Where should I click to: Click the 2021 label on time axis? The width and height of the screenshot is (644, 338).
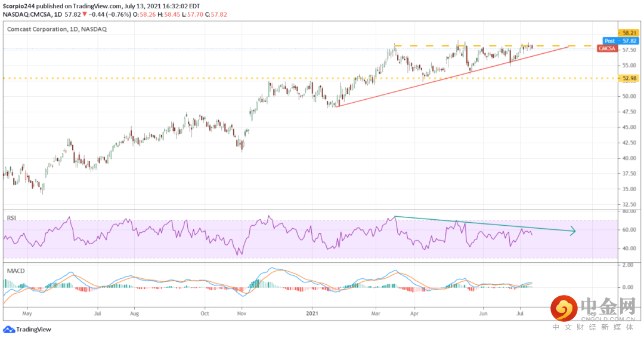tap(312, 314)
